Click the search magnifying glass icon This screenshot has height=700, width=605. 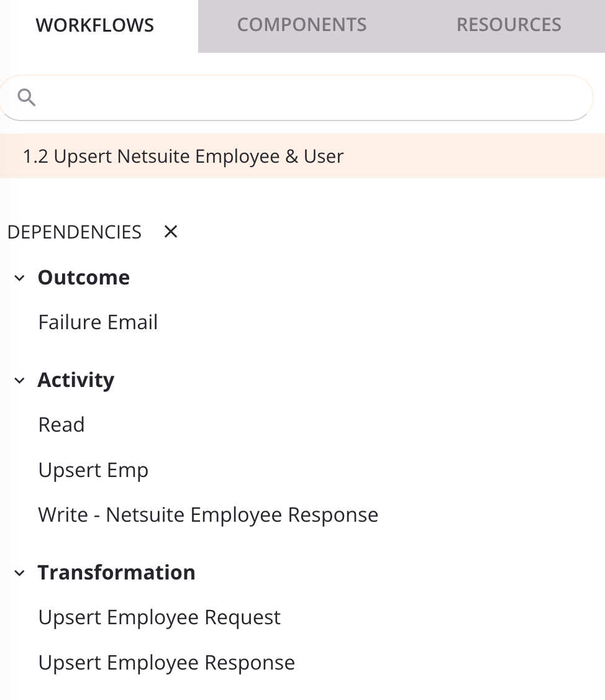pyautogui.click(x=26, y=97)
